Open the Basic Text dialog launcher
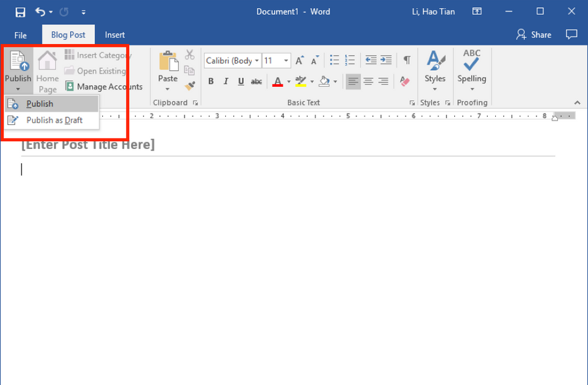Viewport: 588px width, 385px height. pos(412,103)
